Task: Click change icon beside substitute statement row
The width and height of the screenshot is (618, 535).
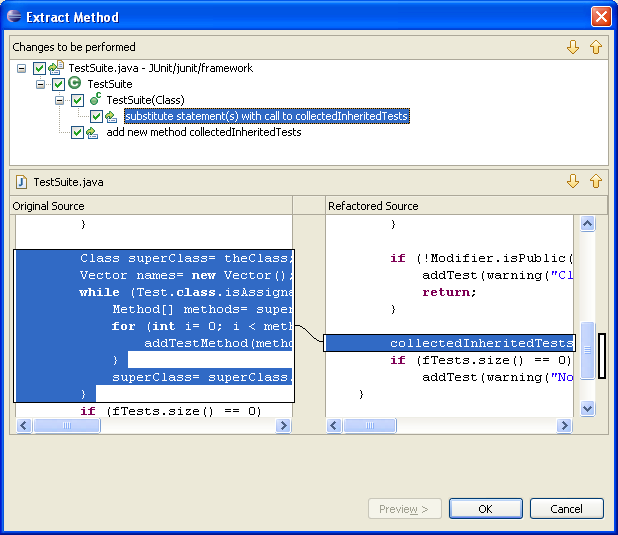Action: coord(111,116)
